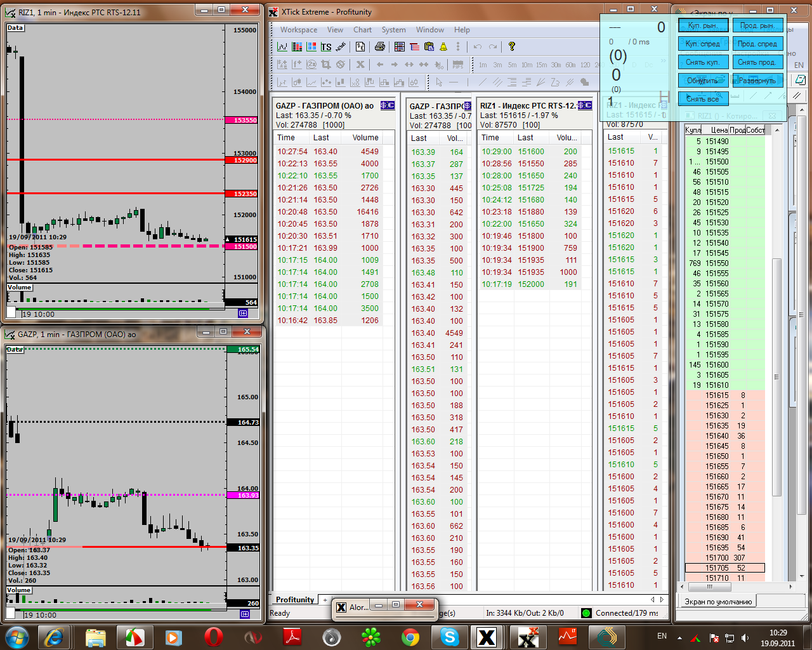Add a new workspace tab with plus
The height and width of the screenshot is (650, 812).
click(325, 600)
